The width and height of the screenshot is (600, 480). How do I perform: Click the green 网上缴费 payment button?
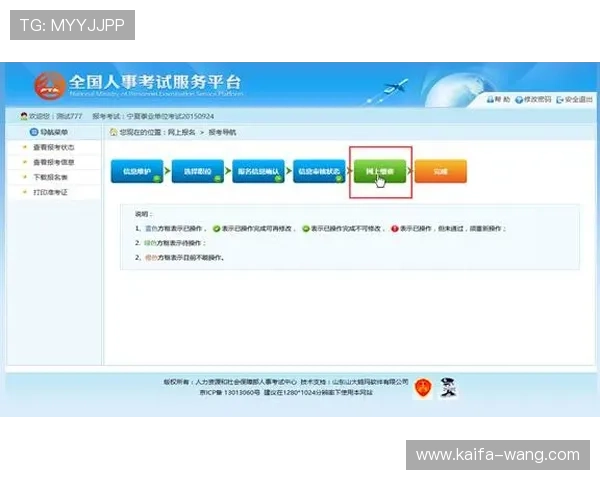point(380,171)
